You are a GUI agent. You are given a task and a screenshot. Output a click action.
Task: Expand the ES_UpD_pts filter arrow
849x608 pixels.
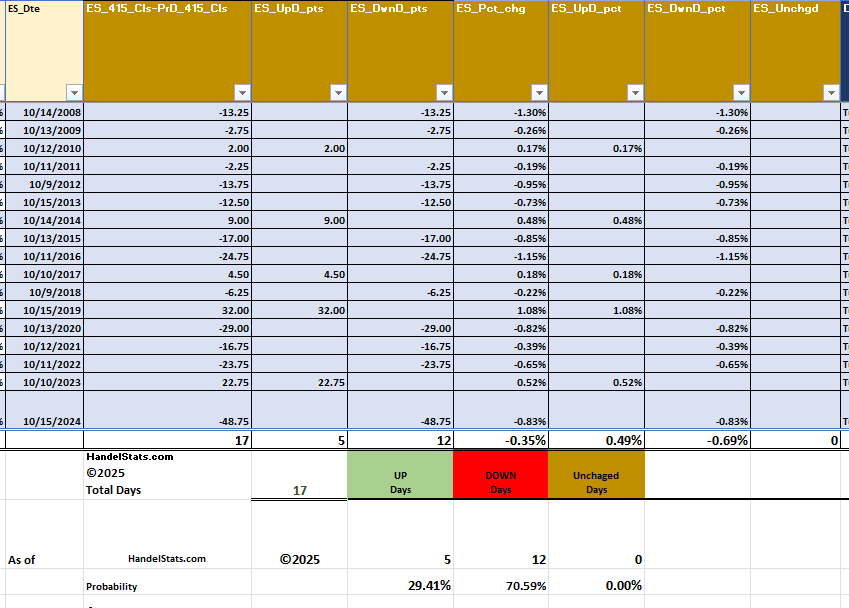pos(337,92)
